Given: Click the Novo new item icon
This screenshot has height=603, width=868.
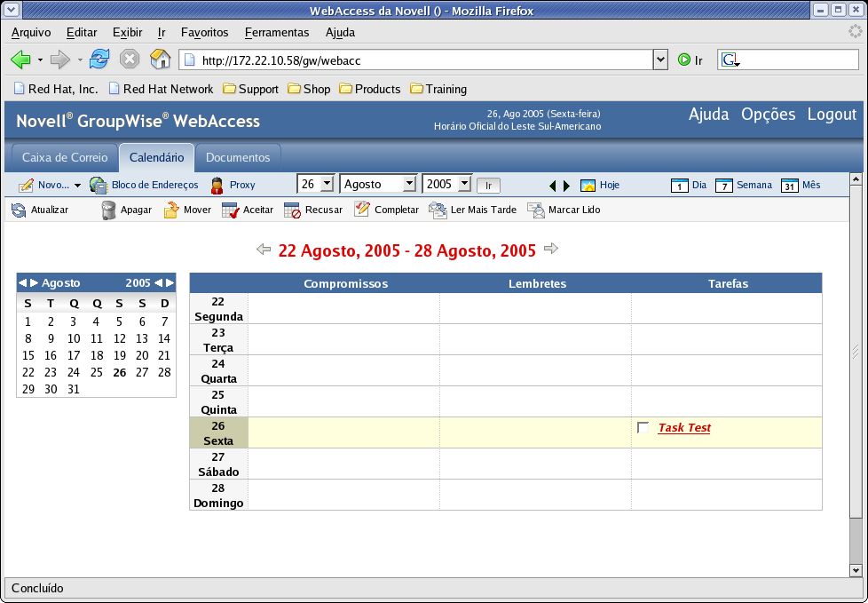Looking at the screenshot, I should click(26, 185).
